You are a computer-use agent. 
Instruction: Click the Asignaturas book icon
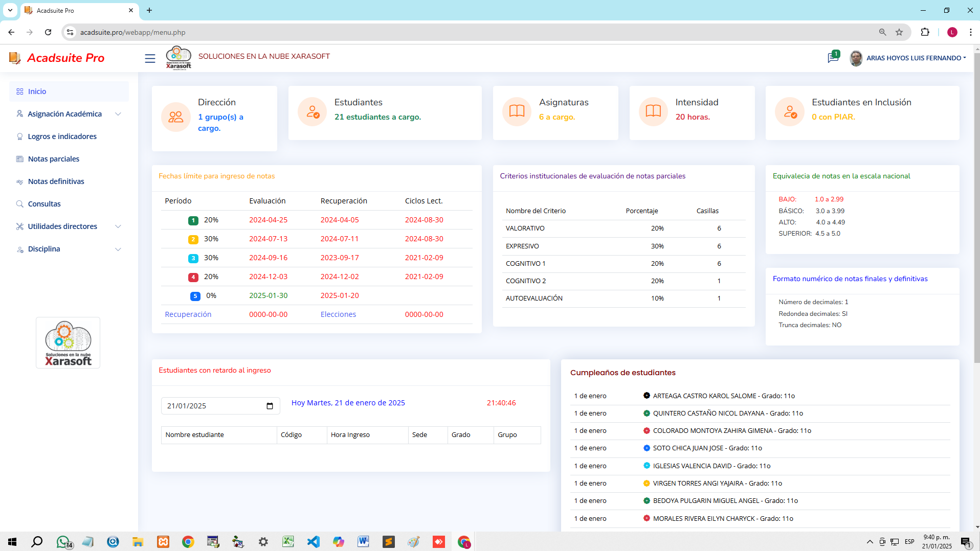[517, 111]
